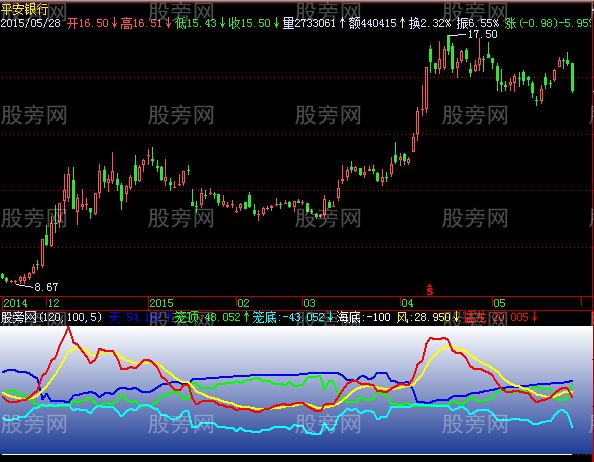Click the 05 month label on date axis
The width and height of the screenshot is (594, 462).
tap(499, 303)
